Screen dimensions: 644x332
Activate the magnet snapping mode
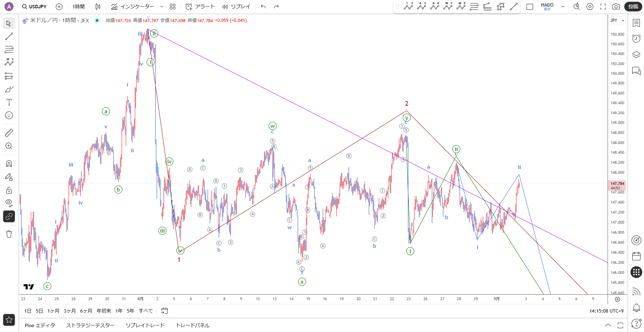point(9,163)
